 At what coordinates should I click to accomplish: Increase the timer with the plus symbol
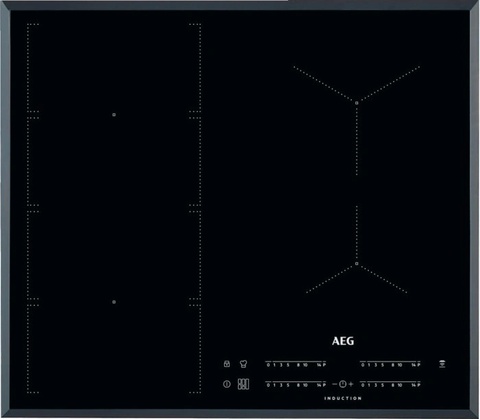pyautogui.click(x=351, y=384)
